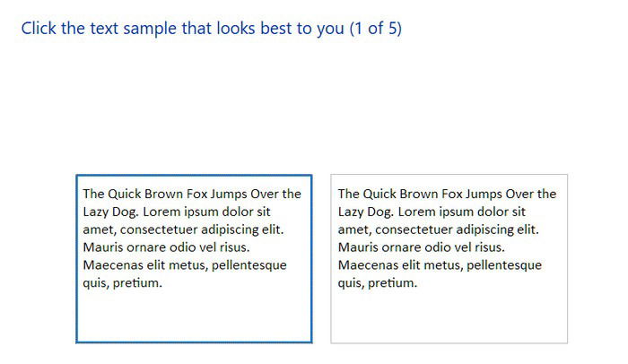This screenshot has height=364, width=628.
Task: Click 'Maecenas elit metus' line in unselected sample
Action: 440,265
